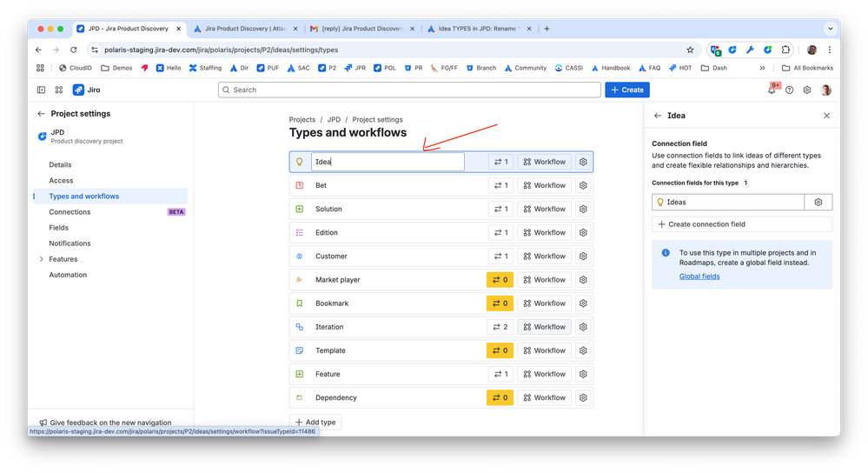The height and width of the screenshot is (473, 868).
Task: Click the gear next to Ideas connection field
Action: [818, 203]
